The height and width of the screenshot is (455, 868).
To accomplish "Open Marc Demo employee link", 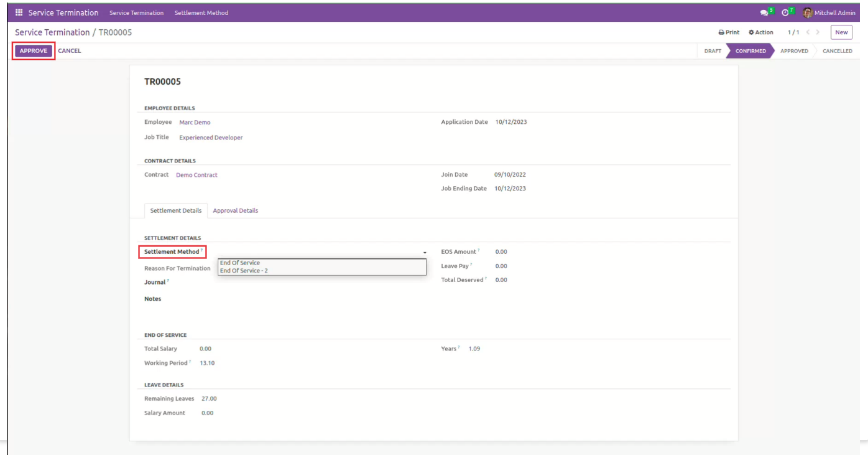I will [195, 123].
